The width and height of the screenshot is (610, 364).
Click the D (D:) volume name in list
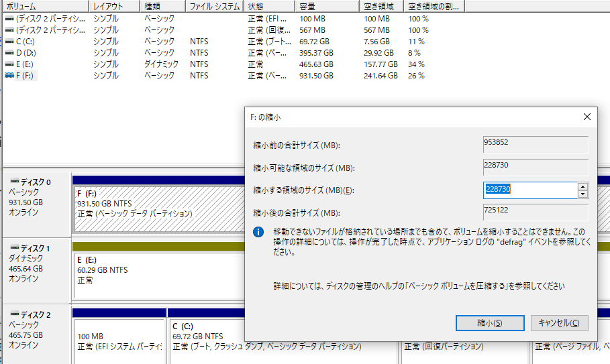coord(26,53)
